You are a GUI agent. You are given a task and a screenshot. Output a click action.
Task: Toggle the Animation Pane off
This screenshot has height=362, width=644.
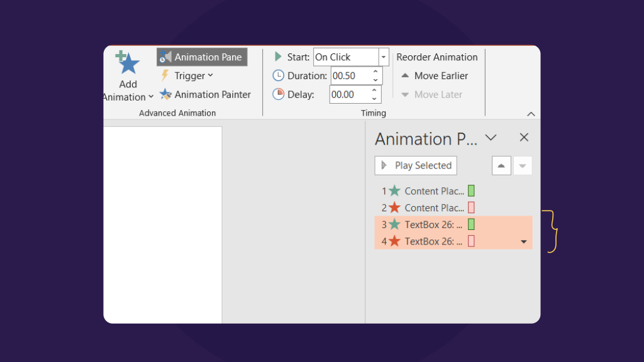point(201,57)
